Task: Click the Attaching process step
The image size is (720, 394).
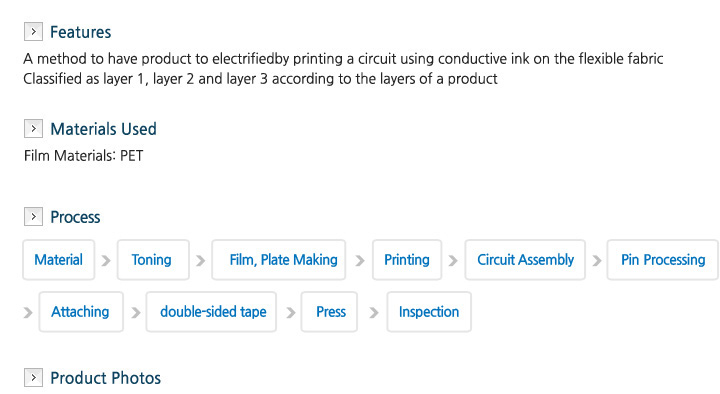Action: pos(81,312)
